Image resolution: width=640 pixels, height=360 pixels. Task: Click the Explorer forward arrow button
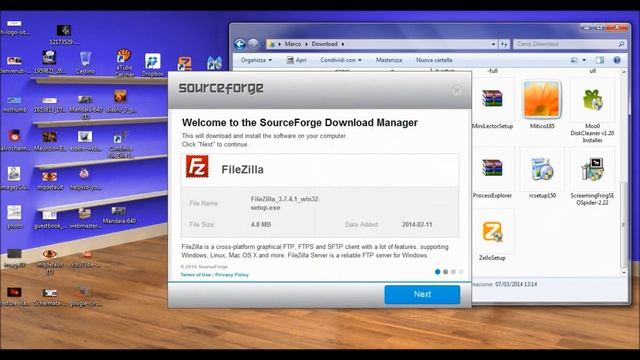point(253,44)
